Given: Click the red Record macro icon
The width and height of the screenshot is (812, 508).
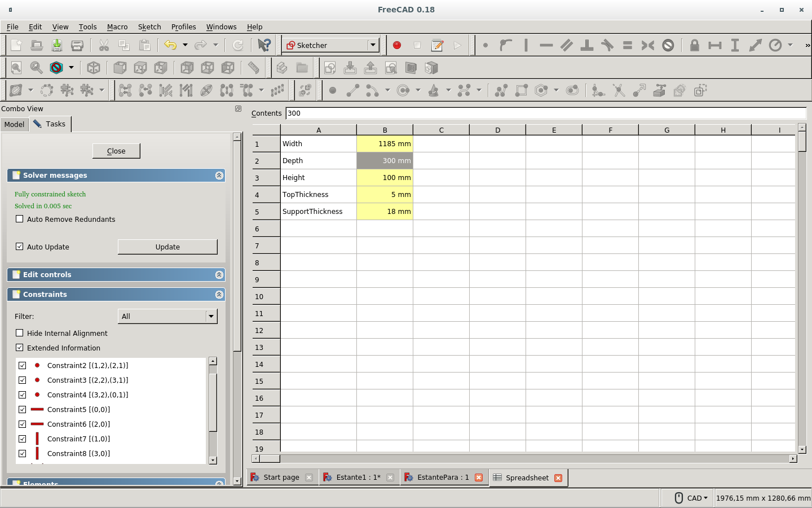Looking at the screenshot, I should pyautogui.click(x=397, y=45).
